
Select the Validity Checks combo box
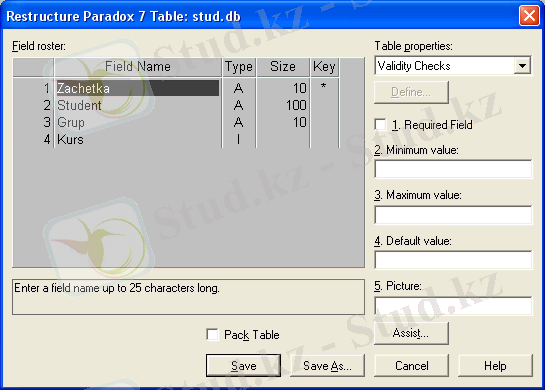(453, 66)
